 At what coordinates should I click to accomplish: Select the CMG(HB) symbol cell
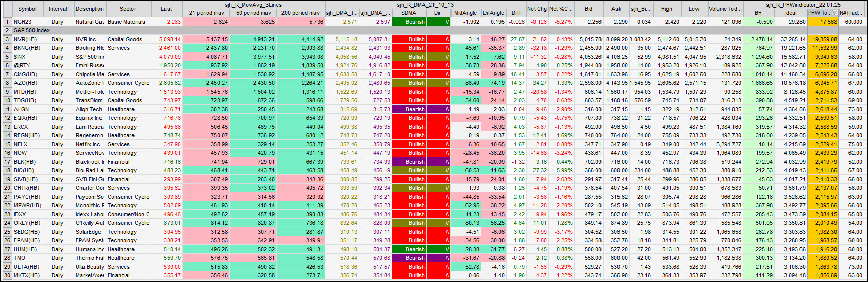27,74
